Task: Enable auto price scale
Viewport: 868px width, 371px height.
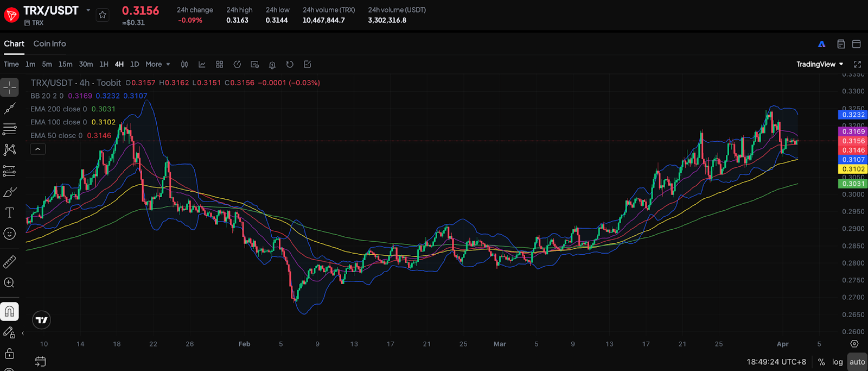Action: [x=857, y=362]
